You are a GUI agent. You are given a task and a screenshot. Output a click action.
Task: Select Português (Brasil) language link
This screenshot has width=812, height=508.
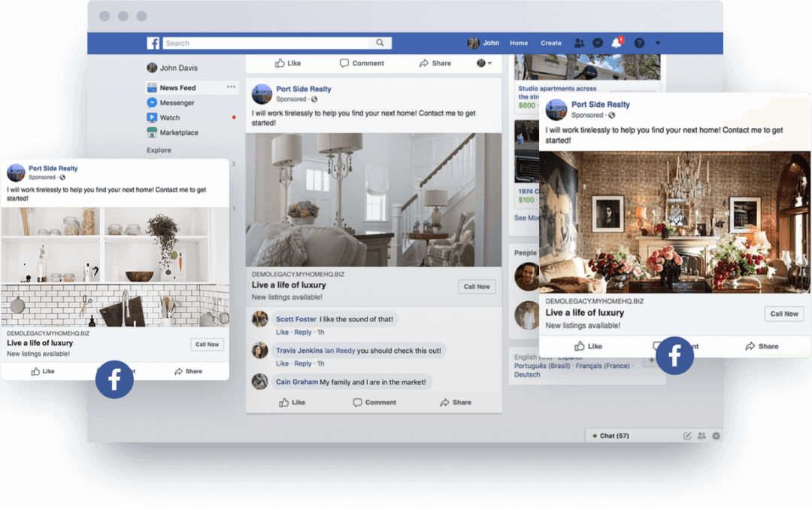pos(541,366)
